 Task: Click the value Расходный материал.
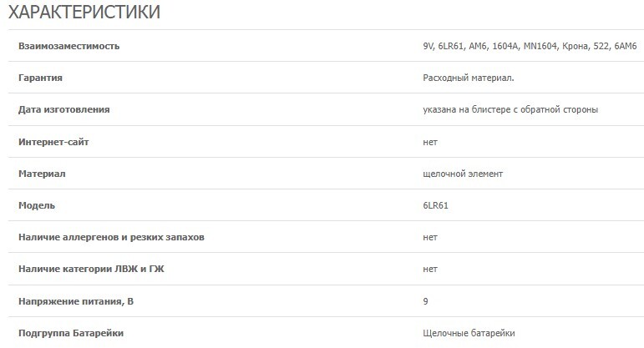tap(469, 78)
